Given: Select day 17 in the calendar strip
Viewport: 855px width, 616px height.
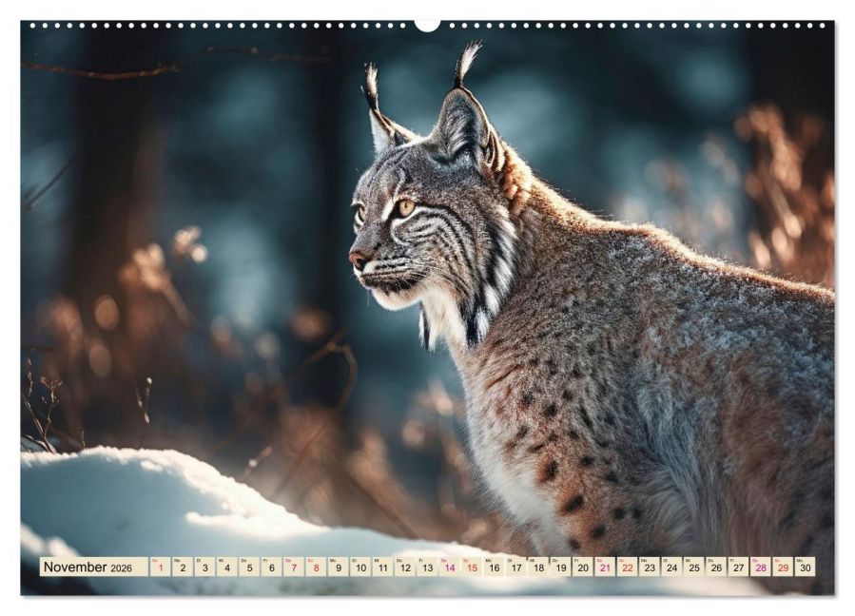Looking at the screenshot, I should [x=516, y=567].
